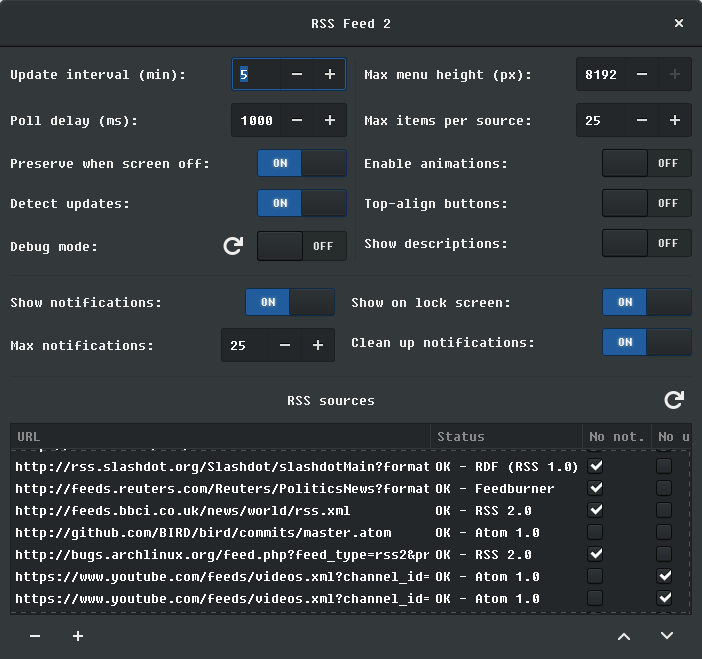Image resolution: width=702 pixels, height=659 pixels.
Task: Increase max notifications value
Action: click(318, 345)
